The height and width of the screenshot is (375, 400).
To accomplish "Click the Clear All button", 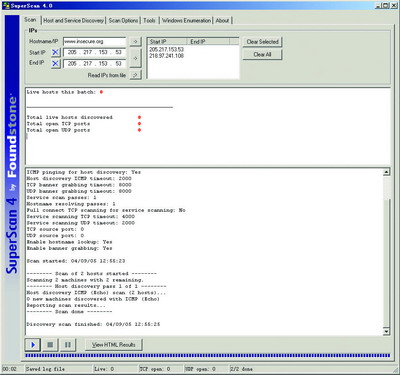I will click(262, 54).
